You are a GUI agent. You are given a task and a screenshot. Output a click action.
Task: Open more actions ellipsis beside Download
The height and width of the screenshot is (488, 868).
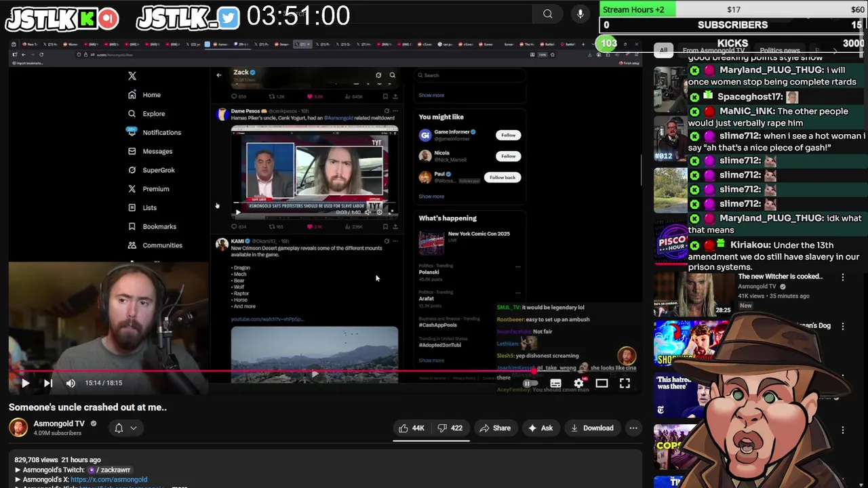pyautogui.click(x=633, y=428)
